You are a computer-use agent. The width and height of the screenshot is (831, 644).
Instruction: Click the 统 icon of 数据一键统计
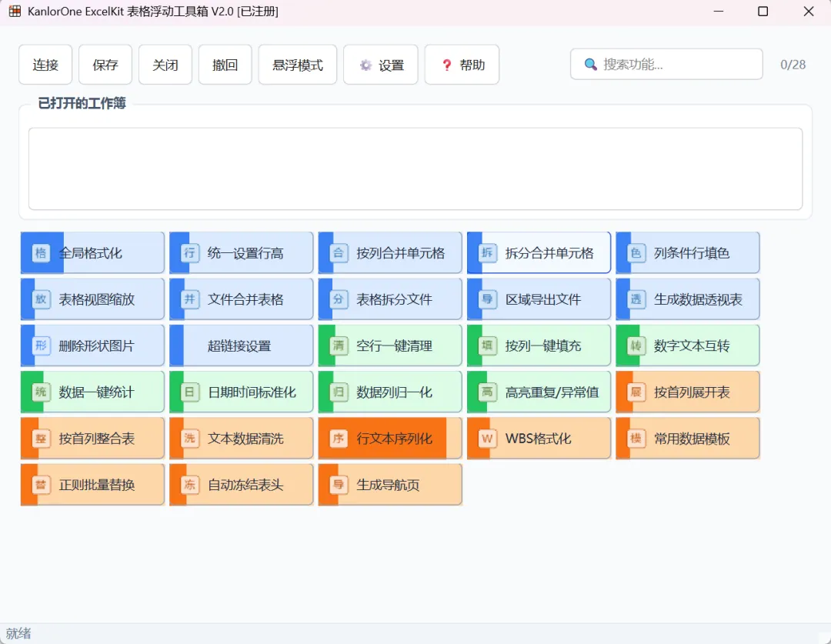click(41, 392)
